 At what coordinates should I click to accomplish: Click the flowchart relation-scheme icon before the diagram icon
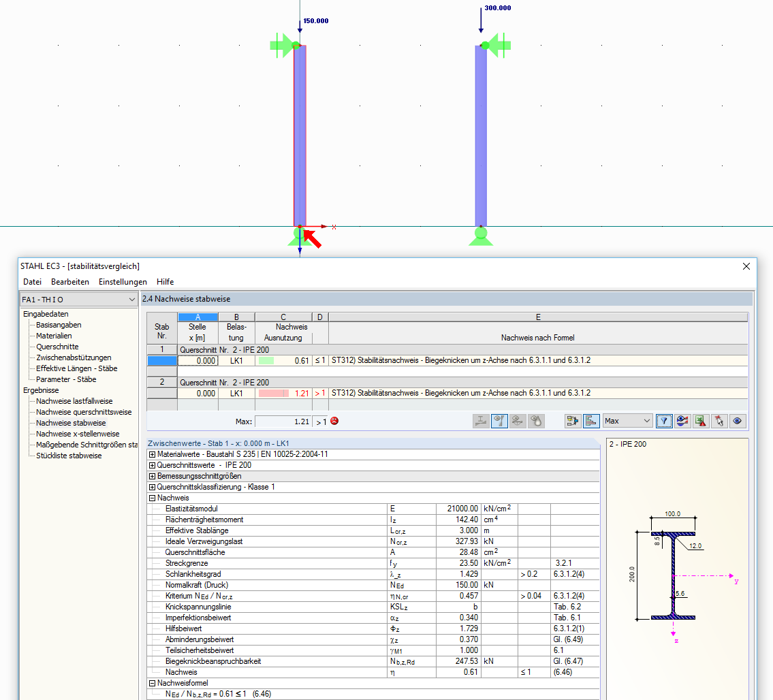click(571, 421)
